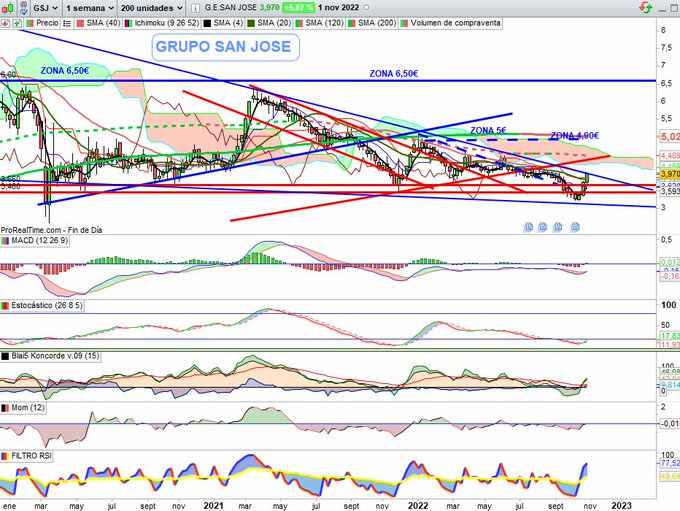Click the last blue event marker icon

(575, 227)
